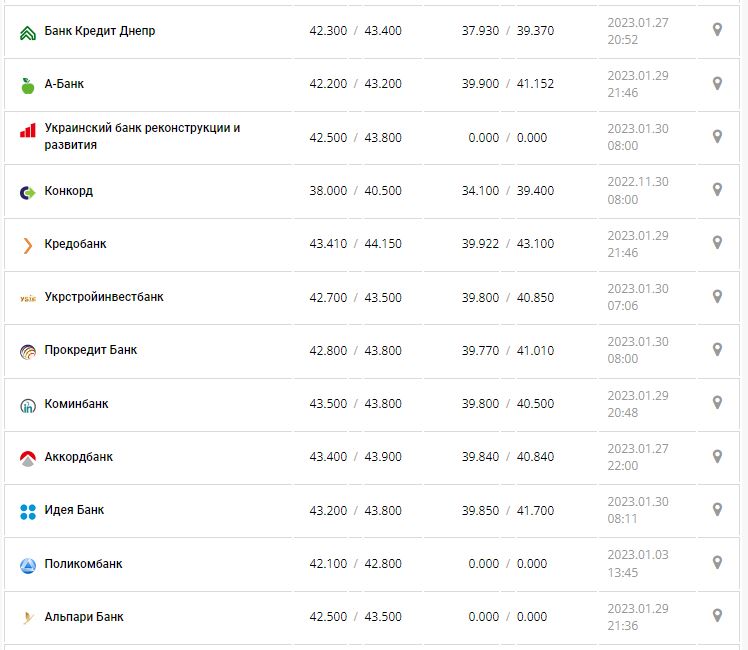Open map pin for Коминбанк row
748x650 pixels.
tap(717, 403)
